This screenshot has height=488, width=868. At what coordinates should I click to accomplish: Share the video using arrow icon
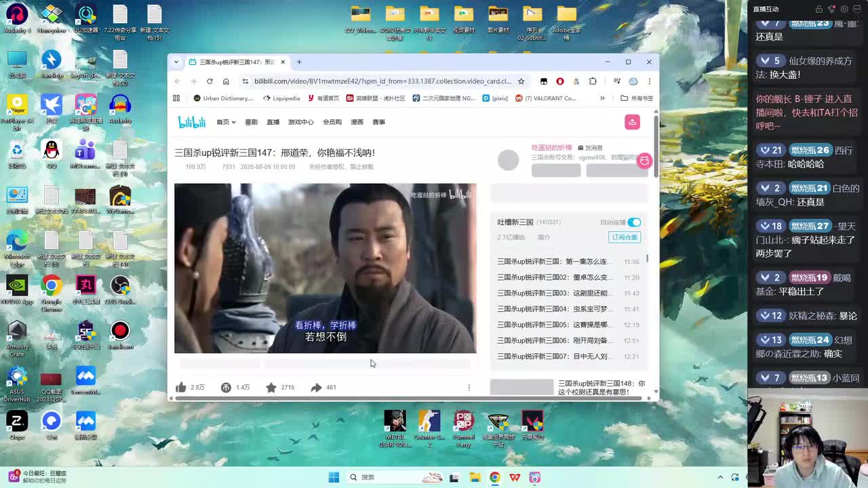[x=316, y=387]
